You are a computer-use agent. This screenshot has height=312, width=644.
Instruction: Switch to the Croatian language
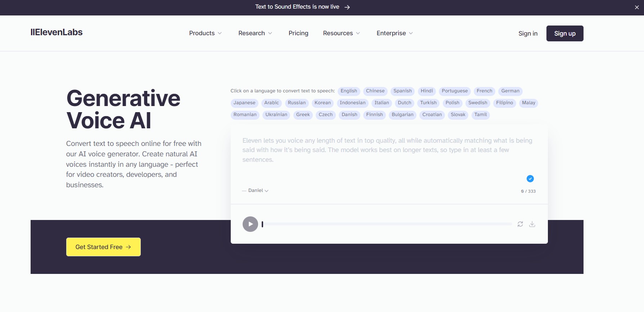coord(432,115)
